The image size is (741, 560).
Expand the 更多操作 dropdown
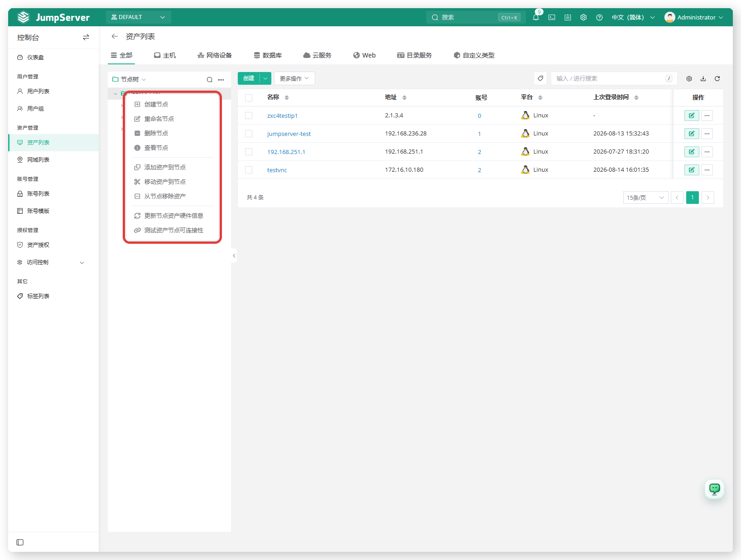294,78
